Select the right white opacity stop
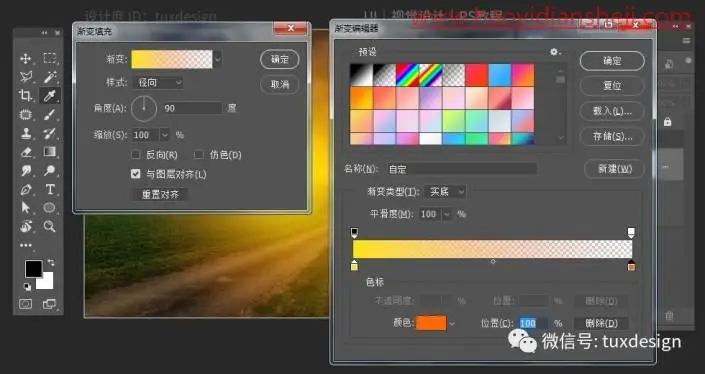 tap(631, 233)
